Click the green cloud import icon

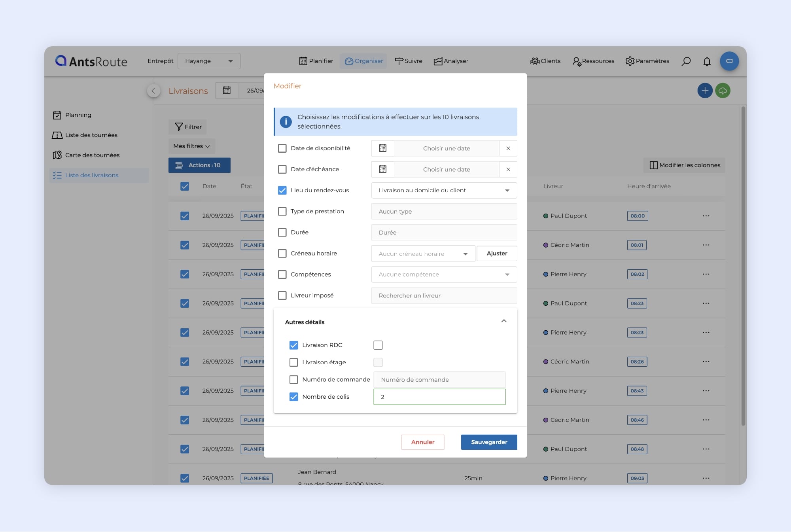(723, 91)
